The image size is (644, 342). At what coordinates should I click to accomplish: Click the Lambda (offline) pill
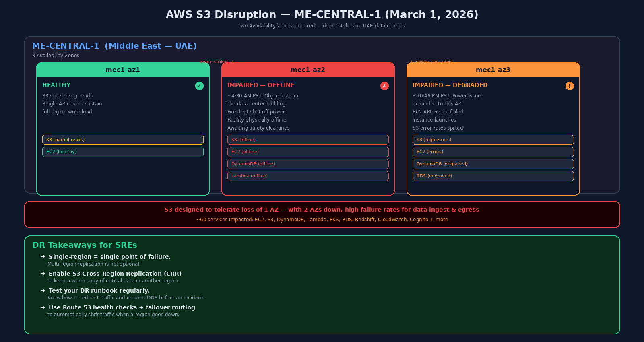[x=308, y=176]
